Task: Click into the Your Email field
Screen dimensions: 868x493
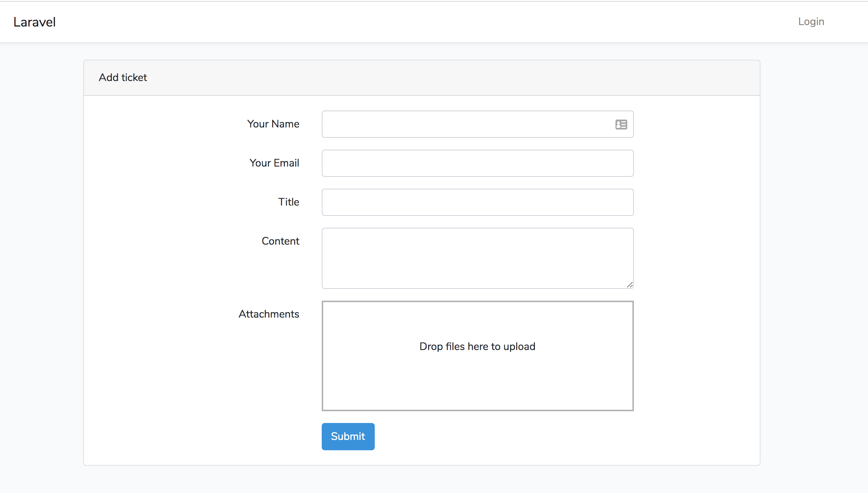Action: (477, 163)
